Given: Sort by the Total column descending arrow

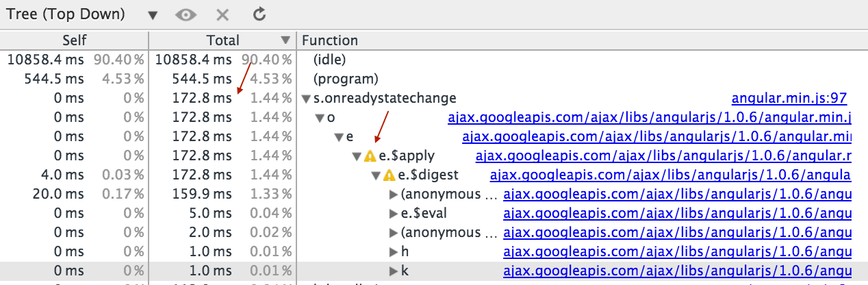Looking at the screenshot, I should pyautogui.click(x=285, y=40).
